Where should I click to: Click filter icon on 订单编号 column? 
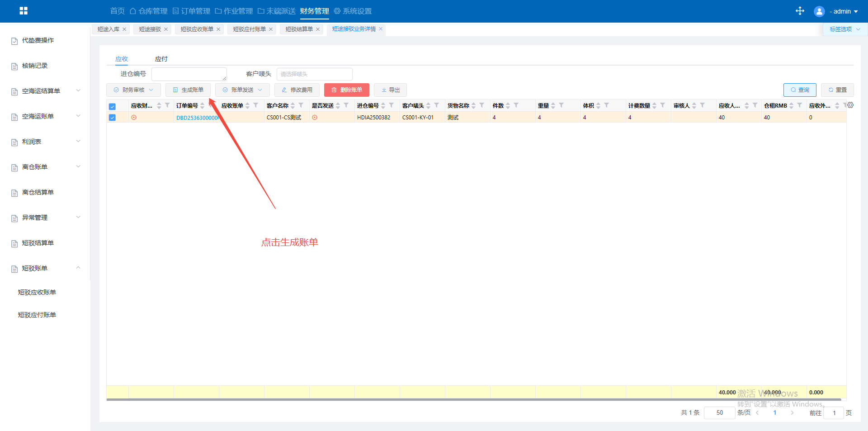tap(211, 105)
